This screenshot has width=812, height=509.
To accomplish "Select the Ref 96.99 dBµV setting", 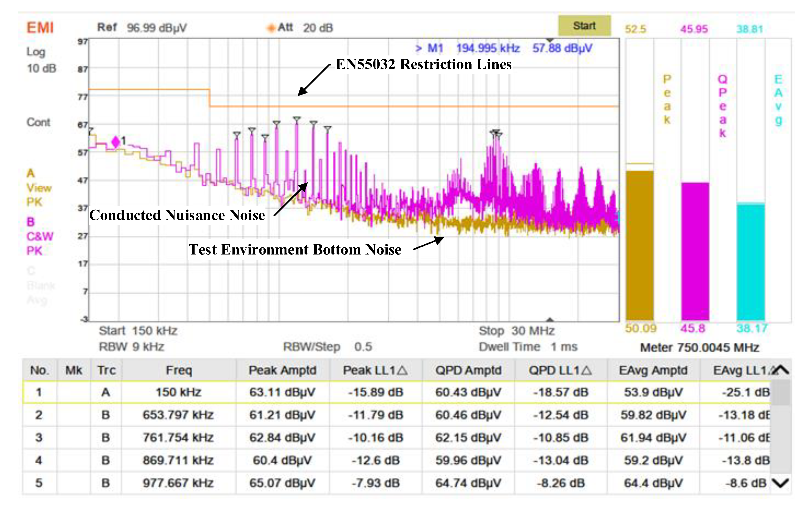I will (x=142, y=28).
